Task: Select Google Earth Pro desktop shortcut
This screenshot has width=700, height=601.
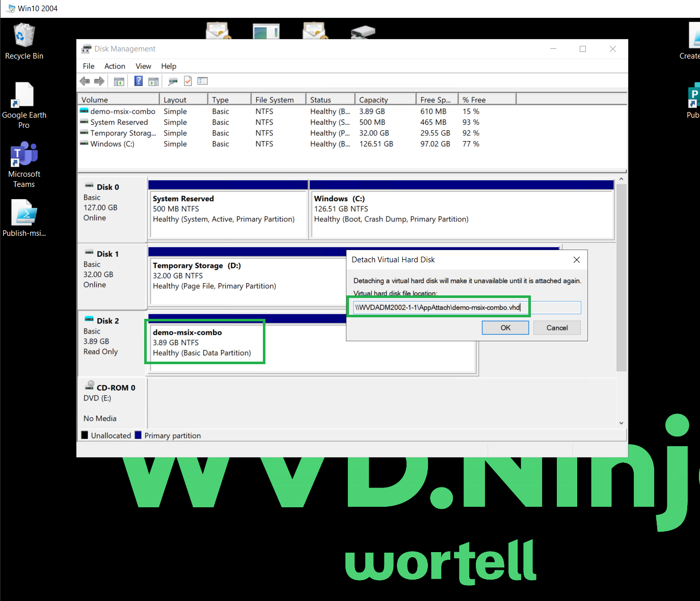Action: 24,105
